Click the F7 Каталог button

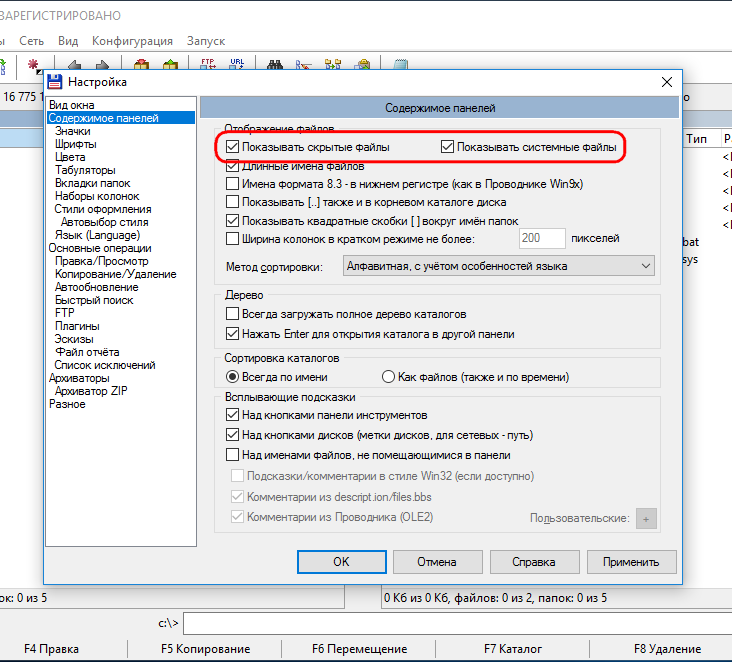513,649
